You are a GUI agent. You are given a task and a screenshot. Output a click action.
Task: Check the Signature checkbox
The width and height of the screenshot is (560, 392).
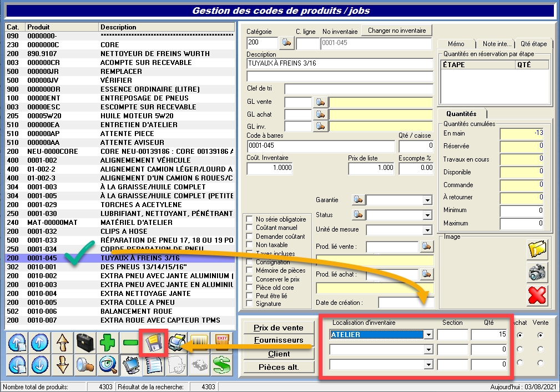click(250, 304)
